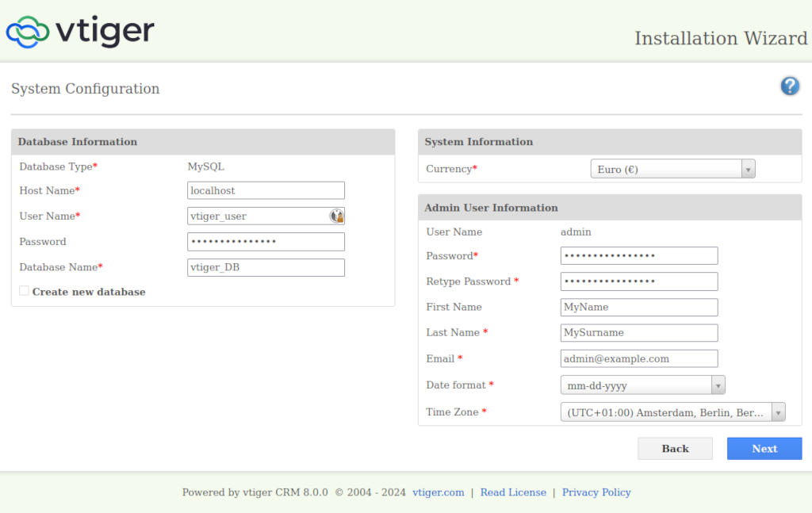Click the Database Information section header
The height and width of the screenshot is (513, 812).
pos(203,142)
